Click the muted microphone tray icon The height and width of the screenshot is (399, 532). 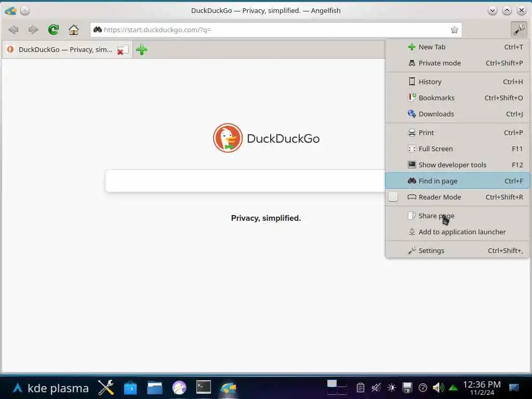click(x=376, y=388)
